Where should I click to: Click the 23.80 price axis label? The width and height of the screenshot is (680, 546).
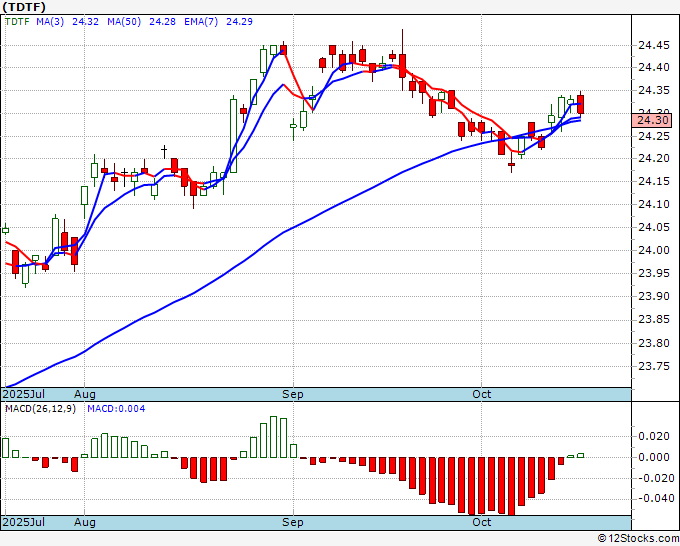(654, 343)
